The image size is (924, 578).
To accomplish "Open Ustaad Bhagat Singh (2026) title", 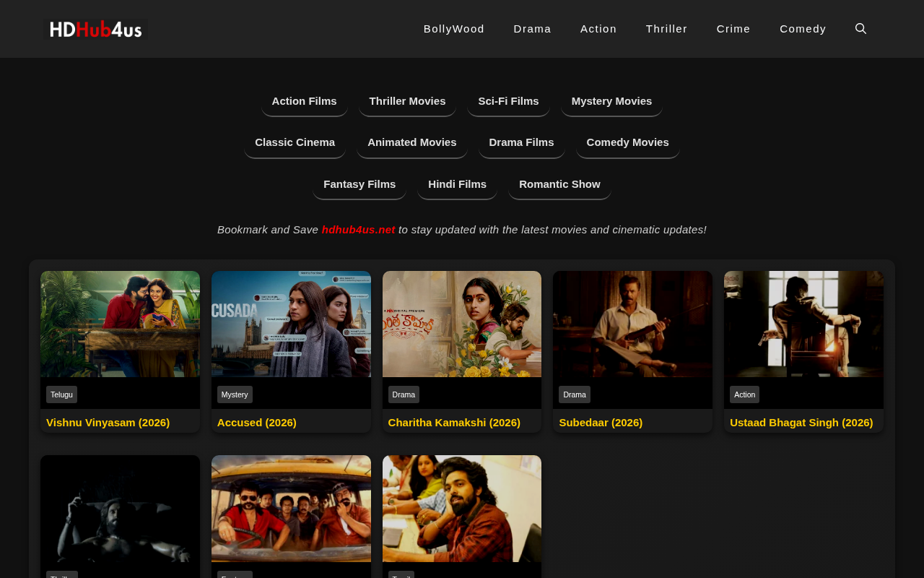I will coord(801,423).
